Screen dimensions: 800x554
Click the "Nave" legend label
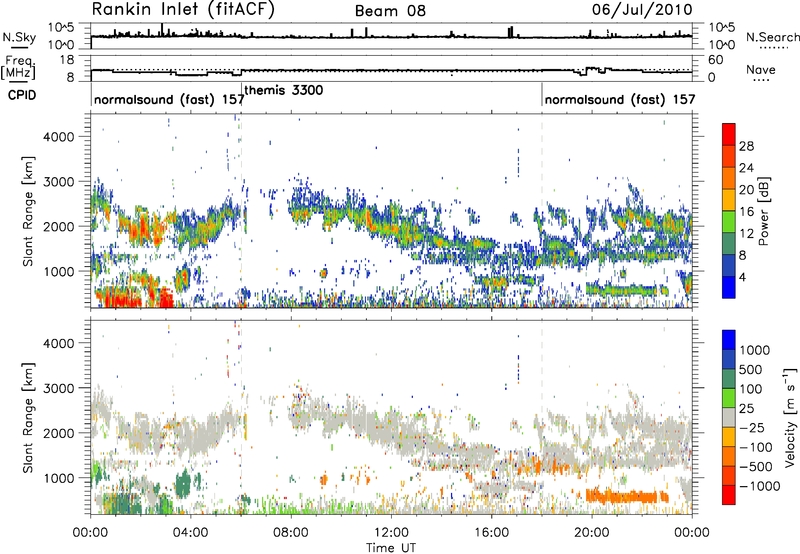[761, 69]
